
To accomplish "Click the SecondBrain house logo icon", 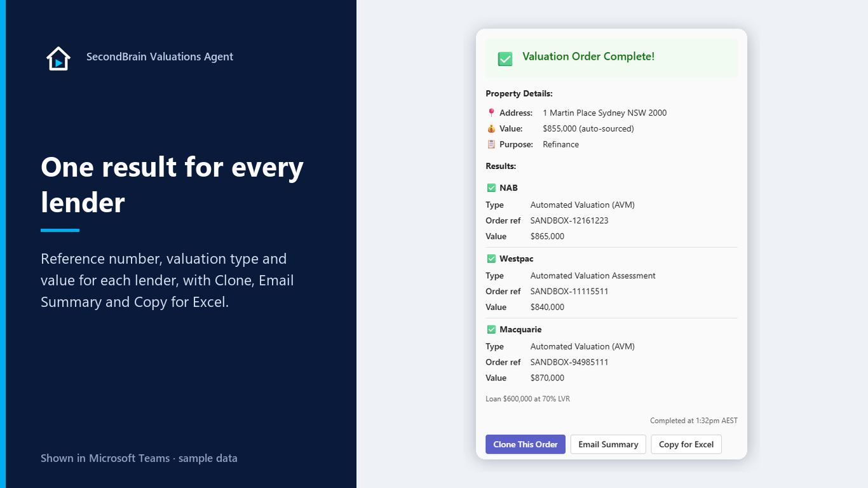I will (x=58, y=58).
